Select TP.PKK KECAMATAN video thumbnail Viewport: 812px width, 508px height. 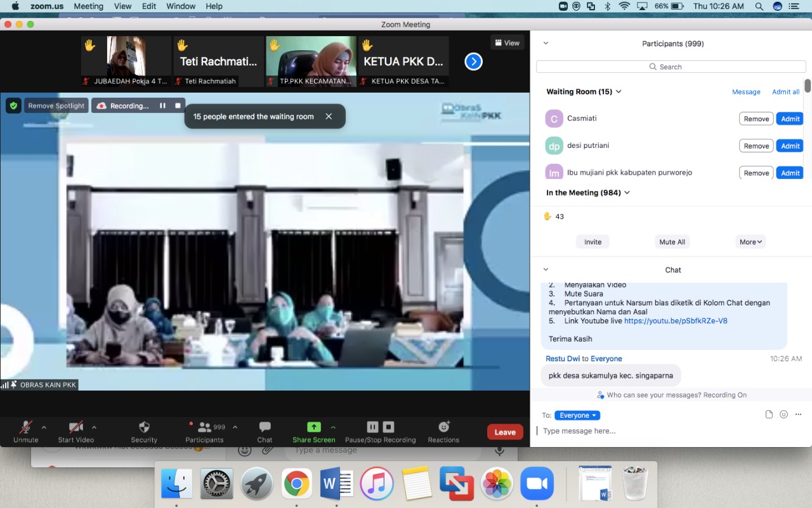311,61
